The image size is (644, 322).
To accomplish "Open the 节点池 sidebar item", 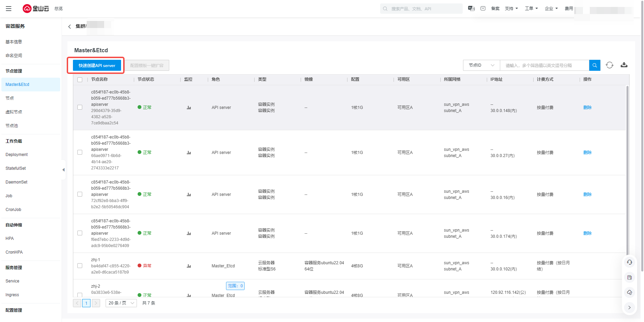I will (12, 126).
